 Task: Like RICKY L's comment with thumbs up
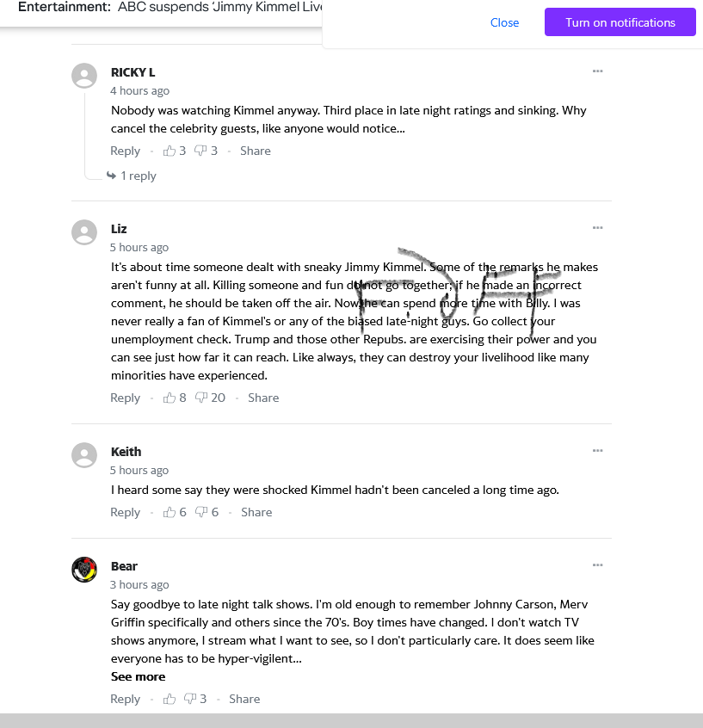pyautogui.click(x=170, y=151)
